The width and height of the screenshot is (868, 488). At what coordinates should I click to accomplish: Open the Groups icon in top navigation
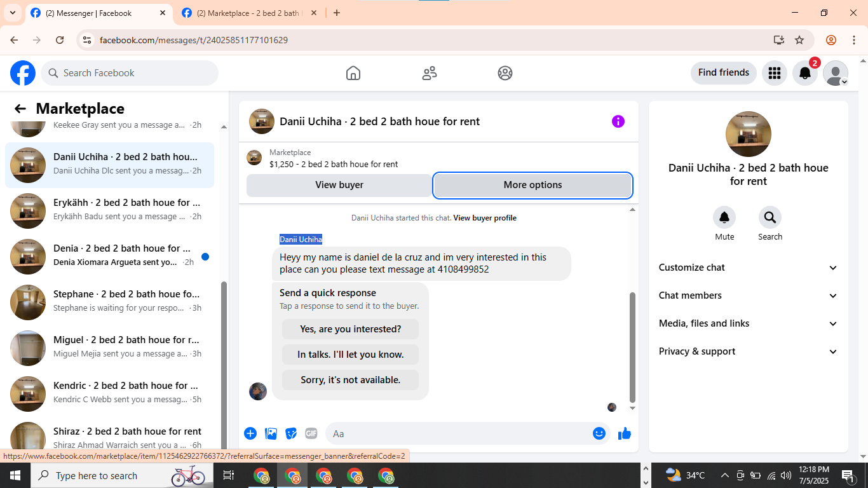click(x=505, y=73)
